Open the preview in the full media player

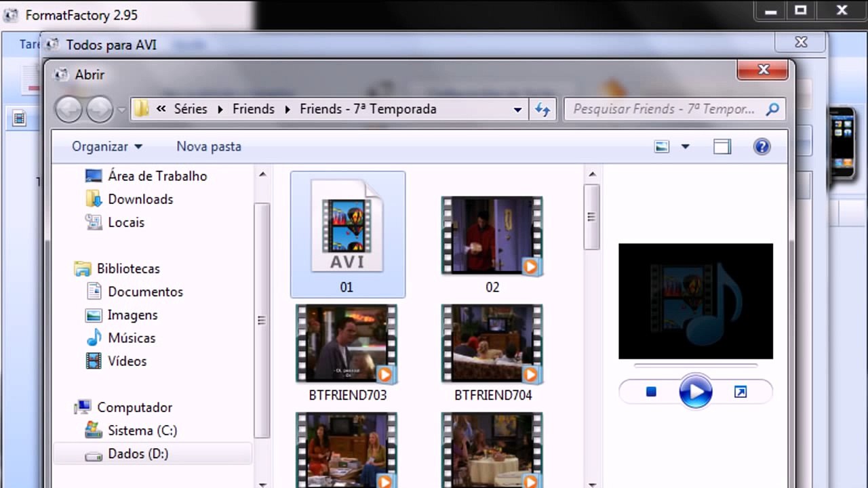(741, 392)
